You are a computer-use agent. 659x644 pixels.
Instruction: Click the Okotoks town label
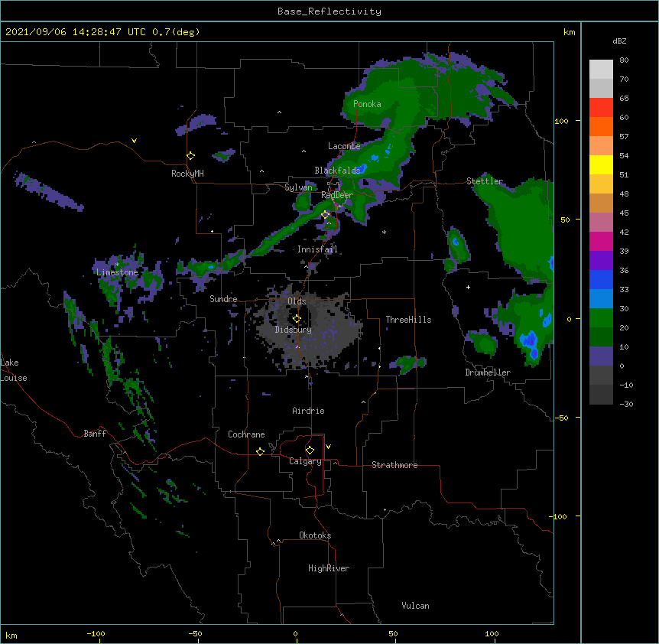pyautogui.click(x=315, y=535)
